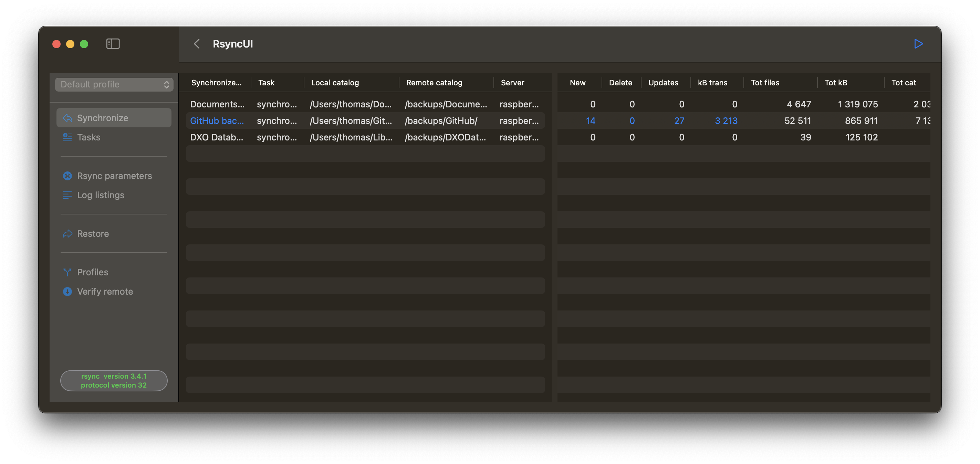980x464 pixels.
Task: Click the Tasks list icon
Action: (x=67, y=137)
